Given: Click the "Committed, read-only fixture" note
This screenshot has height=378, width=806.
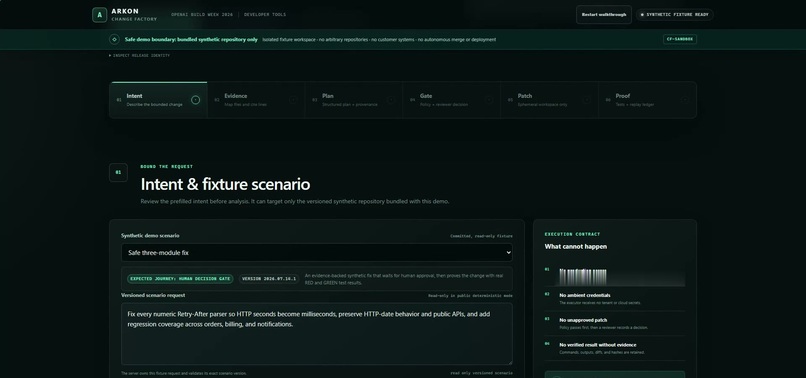Looking at the screenshot, I should [481, 236].
